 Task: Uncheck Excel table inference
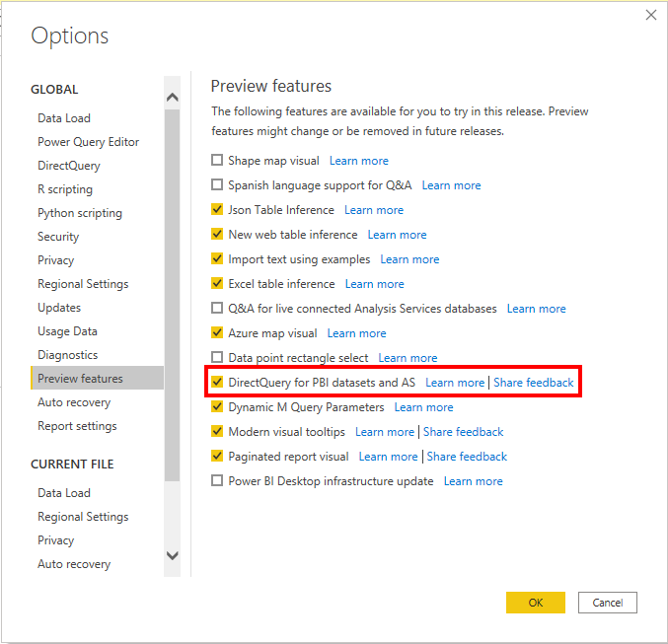pos(217,284)
